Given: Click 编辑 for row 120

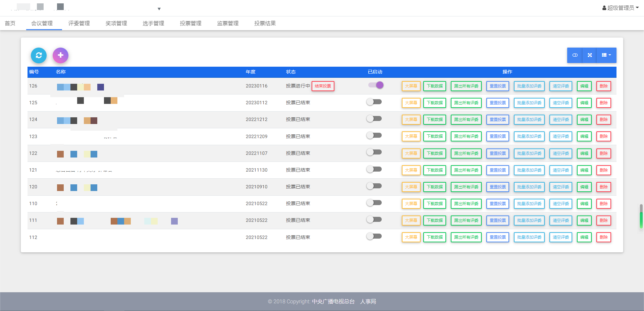Looking at the screenshot, I should pos(584,187).
